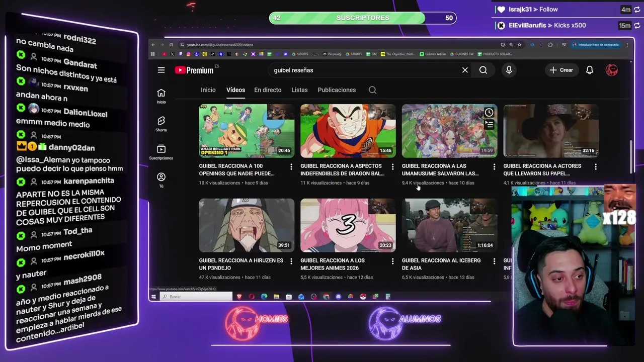The width and height of the screenshot is (644, 362).
Task: Open the account avatar menu
Action: point(612,70)
